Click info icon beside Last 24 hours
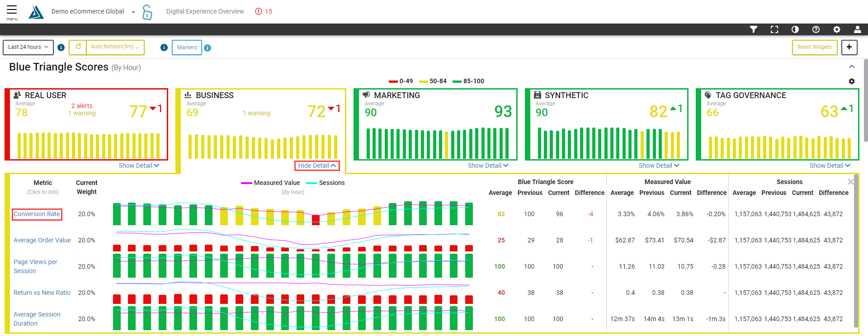Screen dimensions: 868x336 click(61, 47)
